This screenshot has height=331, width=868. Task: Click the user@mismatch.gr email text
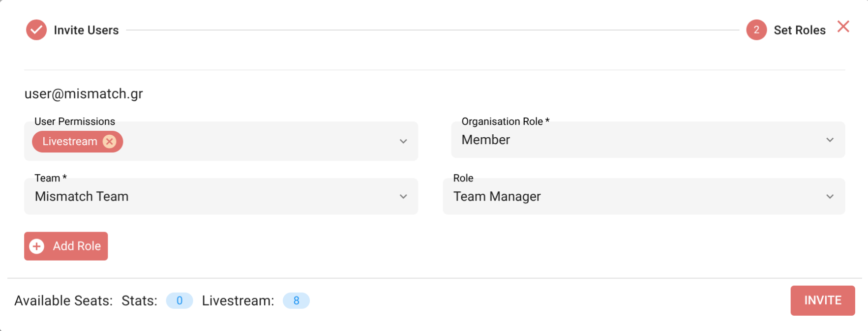84,94
